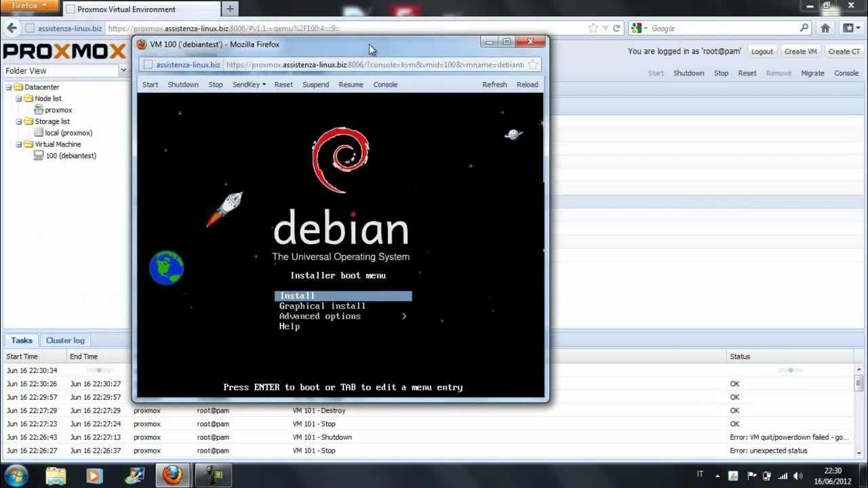Click Shutdown in the console window toolbar
This screenshot has height=488, width=868.
pyautogui.click(x=183, y=85)
